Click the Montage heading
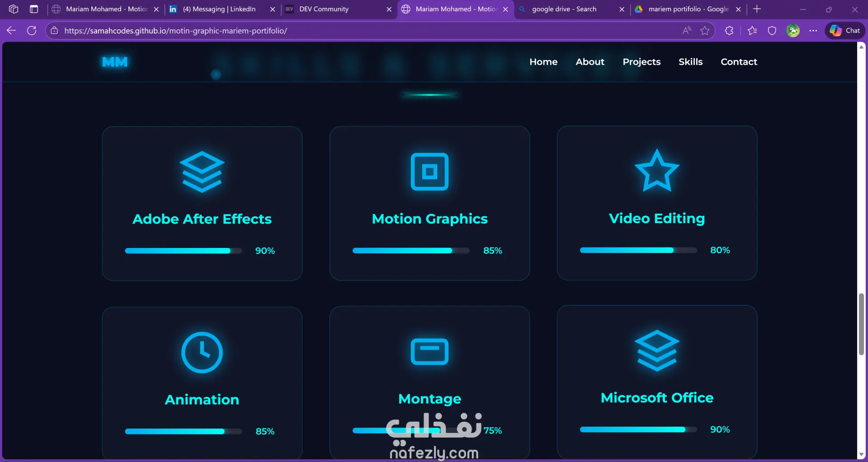Viewport: 868px width, 462px height. coord(429,399)
